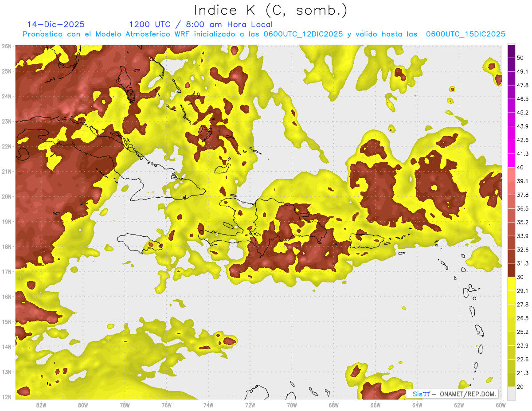532x411 pixels.
Task: Click the 25.2 color scale label
Action: point(522,332)
